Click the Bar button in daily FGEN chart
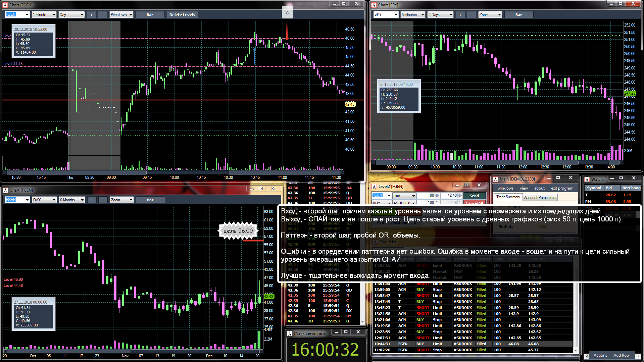The height and width of the screenshot is (362, 644). click(150, 200)
